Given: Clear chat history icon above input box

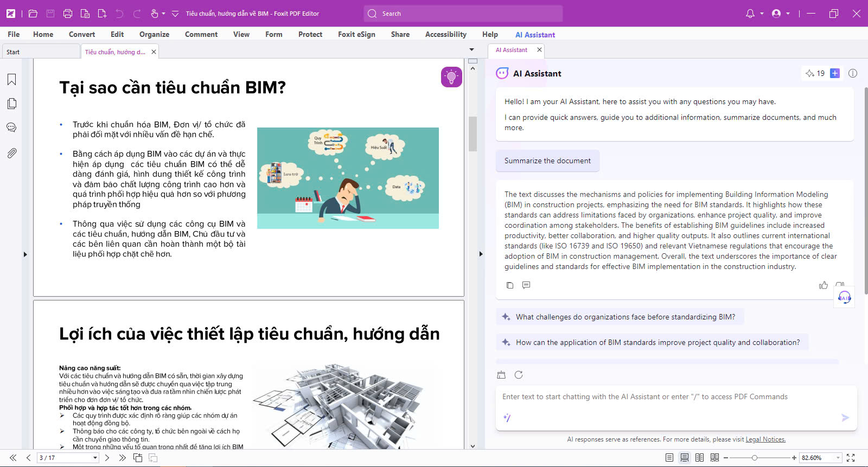Looking at the screenshot, I should (x=501, y=375).
